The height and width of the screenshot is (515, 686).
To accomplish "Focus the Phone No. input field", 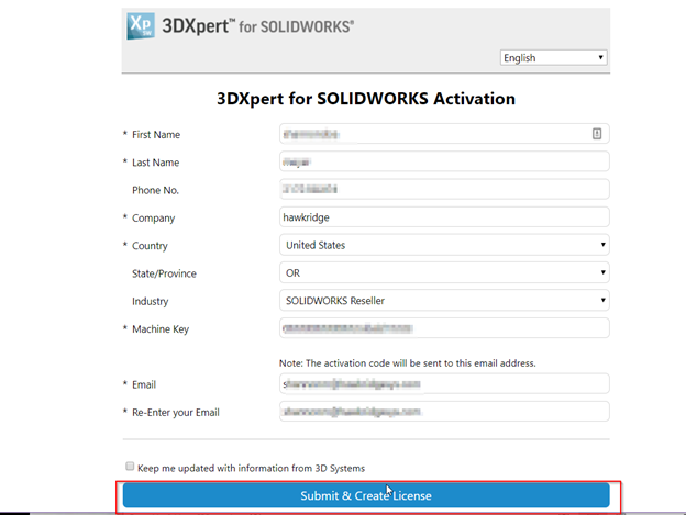I will (x=444, y=189).
